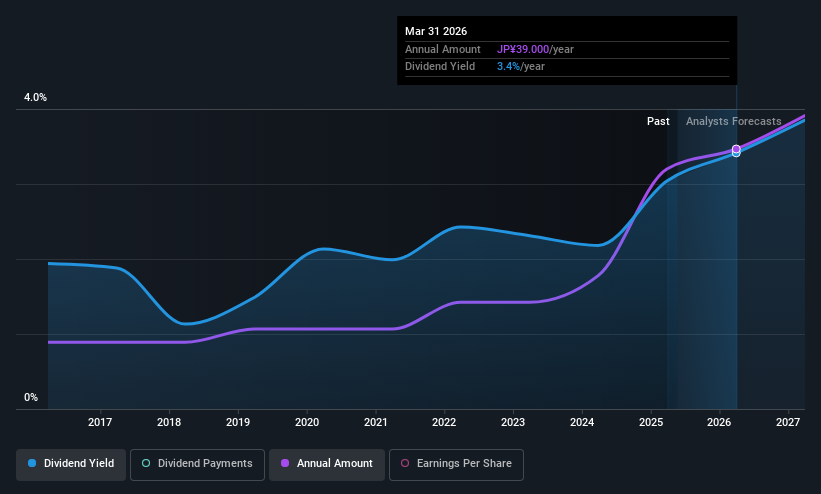Click the 2026 x-axis label
The image size is (821, 494).
coord(719,422)
